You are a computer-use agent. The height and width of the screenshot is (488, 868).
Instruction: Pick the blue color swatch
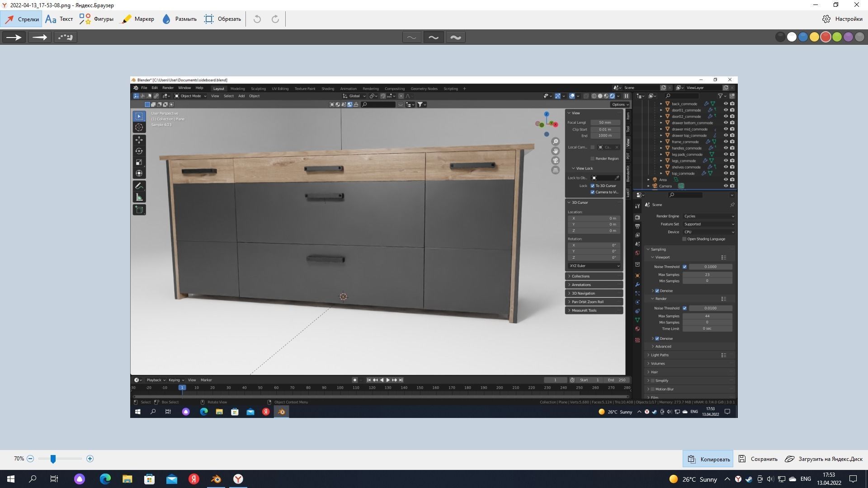point(803,37)
